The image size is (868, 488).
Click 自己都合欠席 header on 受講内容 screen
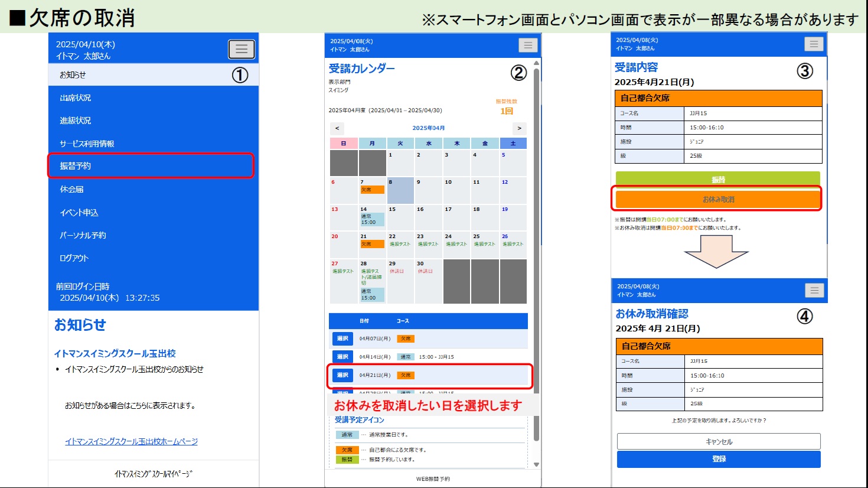click(719, 98)
